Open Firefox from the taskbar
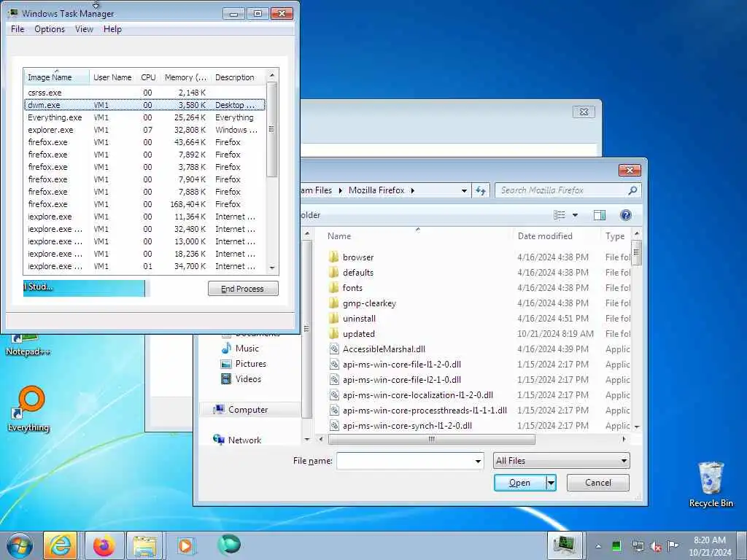 (104, 545)
